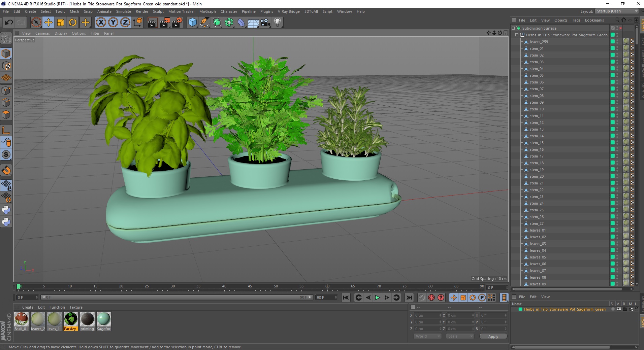
Task: Add a Light bulb object
Action: tap(278, 23)
